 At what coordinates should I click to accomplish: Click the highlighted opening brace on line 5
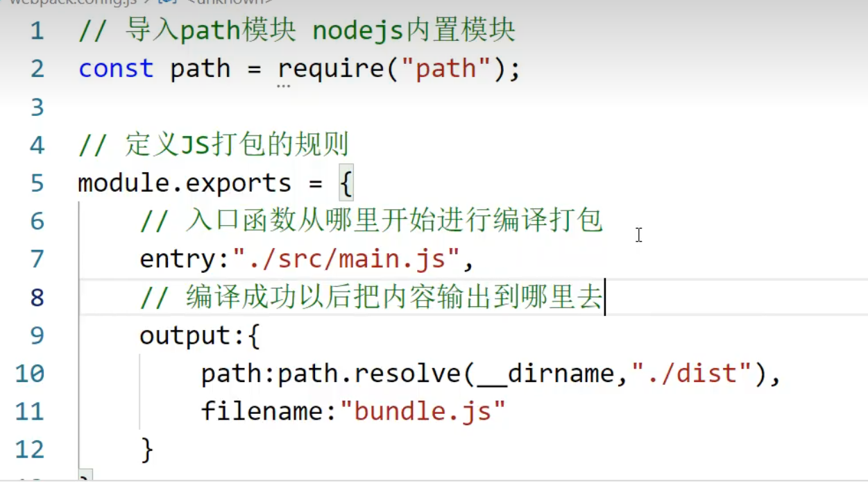click(346, 183)
